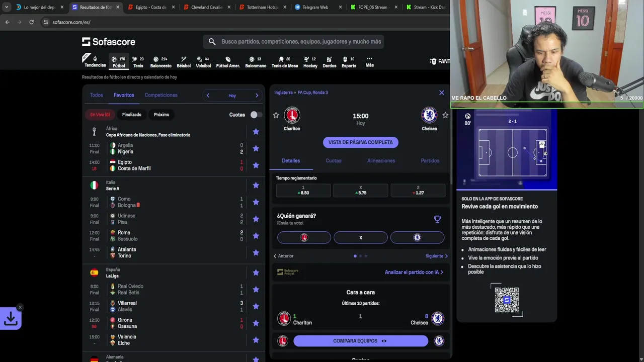Open the browser tab list dropdown
The height and width of the screenshot is (362, 644).
pyautogui.click(x=6, y=7)
